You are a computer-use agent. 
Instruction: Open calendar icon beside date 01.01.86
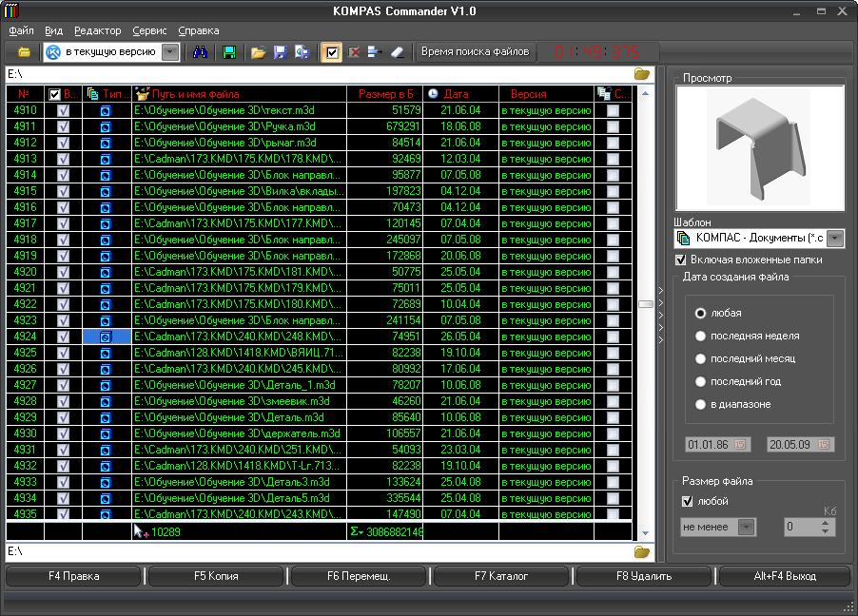[740, 444]
